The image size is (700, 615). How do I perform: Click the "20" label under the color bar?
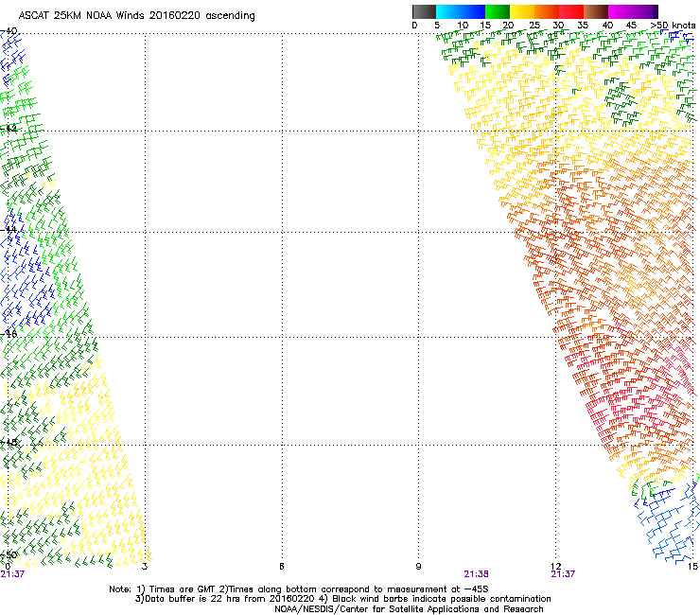click(x=509, y=26)
